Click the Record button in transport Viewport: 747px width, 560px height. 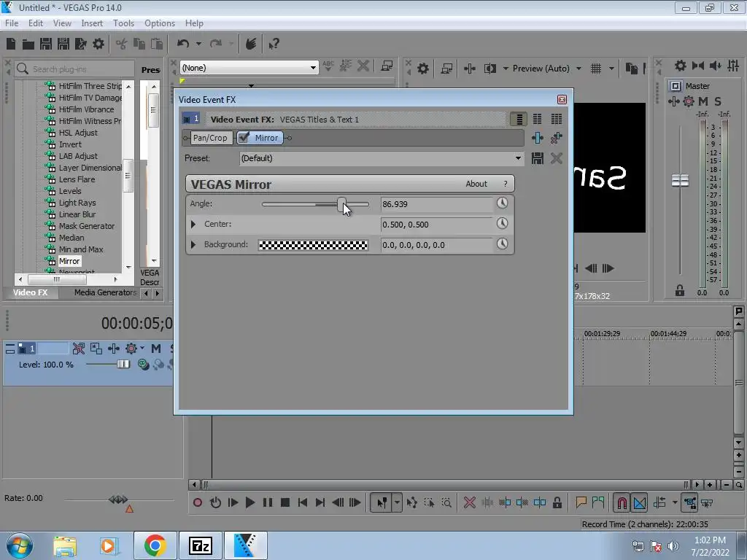tap(198, 502)
